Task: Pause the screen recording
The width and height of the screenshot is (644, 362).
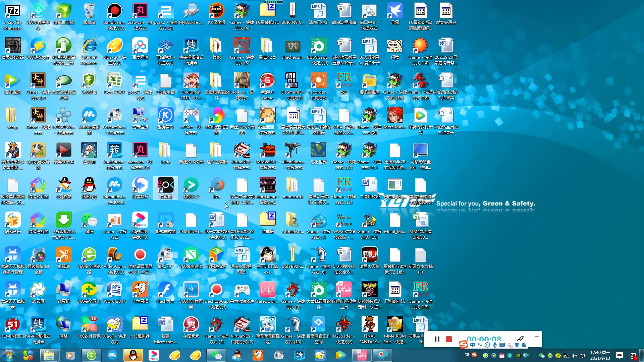Action: tap(437, 339)
